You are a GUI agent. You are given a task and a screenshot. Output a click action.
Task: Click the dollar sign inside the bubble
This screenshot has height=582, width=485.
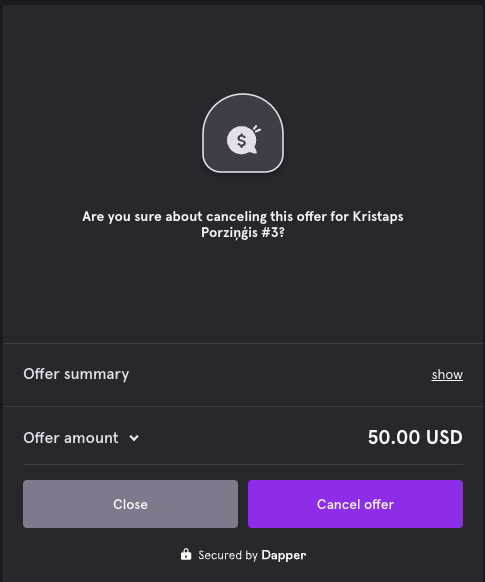242,140
